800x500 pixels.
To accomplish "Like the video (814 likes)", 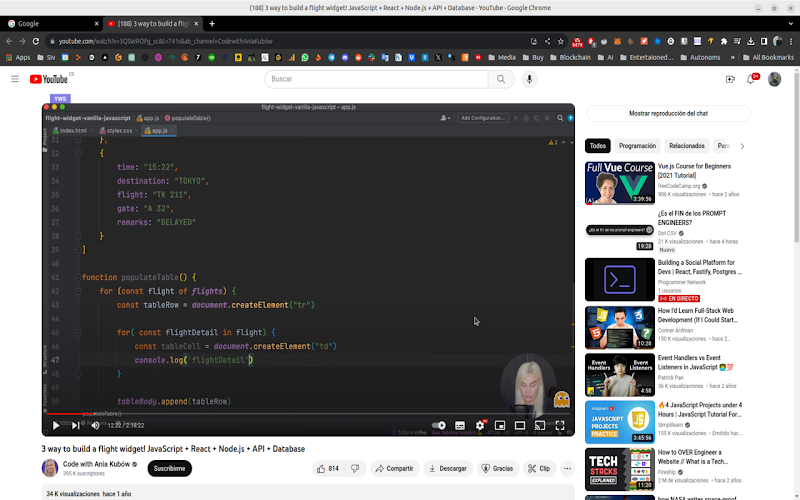I will (x=328, y=468).
